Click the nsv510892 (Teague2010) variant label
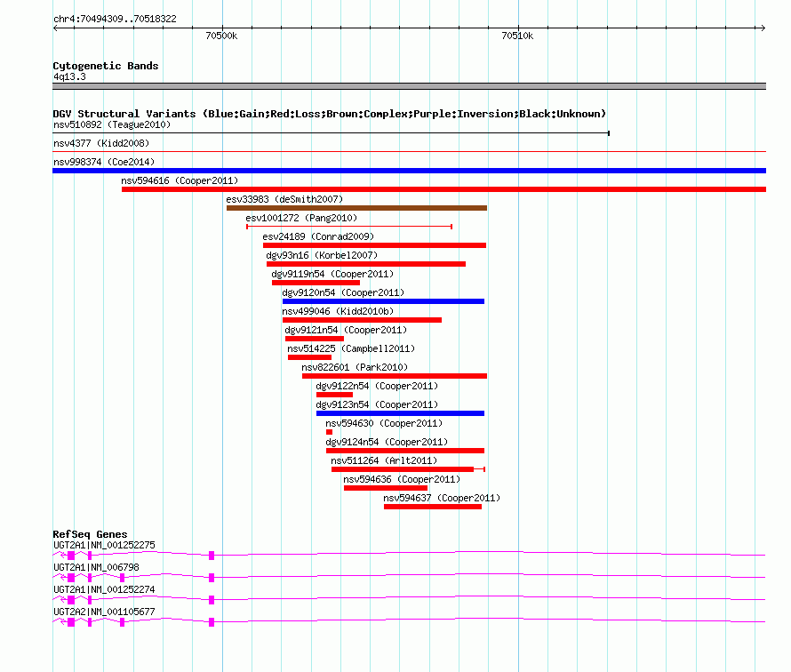This screenshot has width=791, height=672. pyautogui.click(x=112, y=124)
